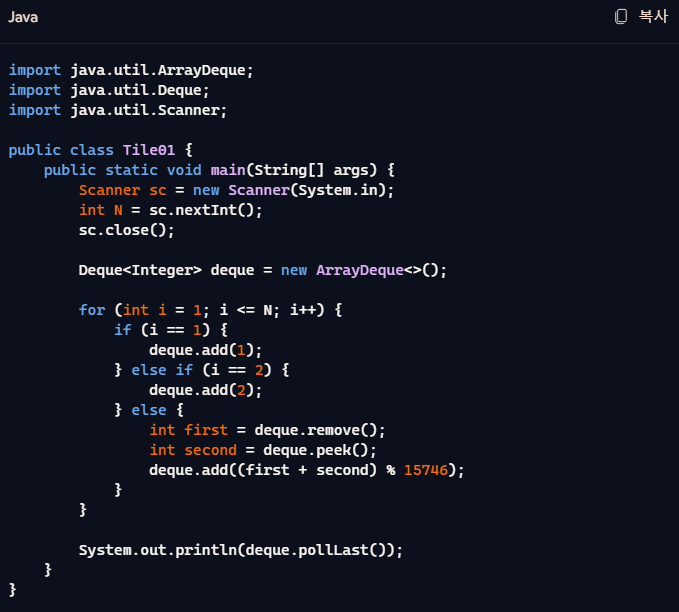Viewport: 679px width, 612px height.
Task: Click the line importing java.util.Deque
Action: [x=109, y=90]
